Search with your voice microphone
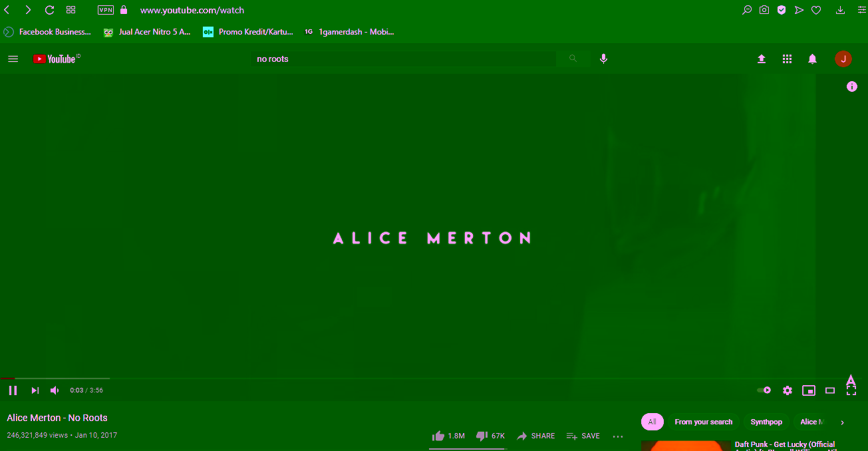 pos(603,59)
